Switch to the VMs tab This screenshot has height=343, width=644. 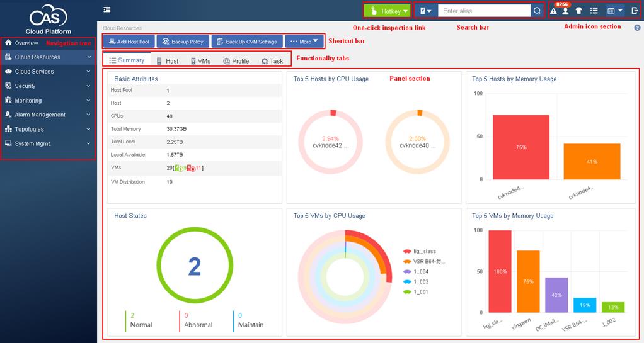[x=200, y=60]
